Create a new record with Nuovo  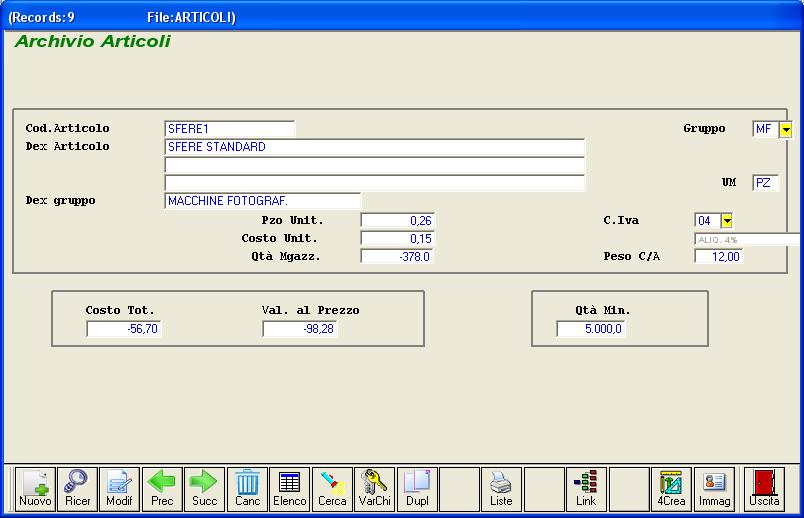point(35,489)
